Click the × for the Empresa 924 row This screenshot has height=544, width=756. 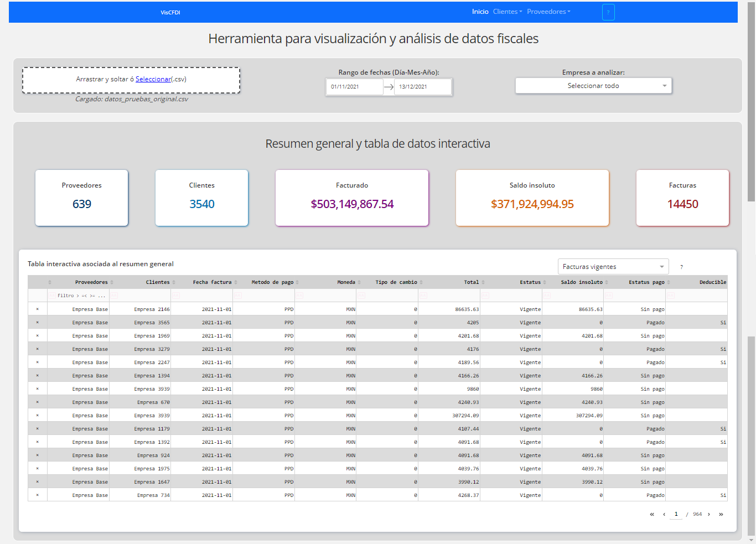click(x=38, y=455)
